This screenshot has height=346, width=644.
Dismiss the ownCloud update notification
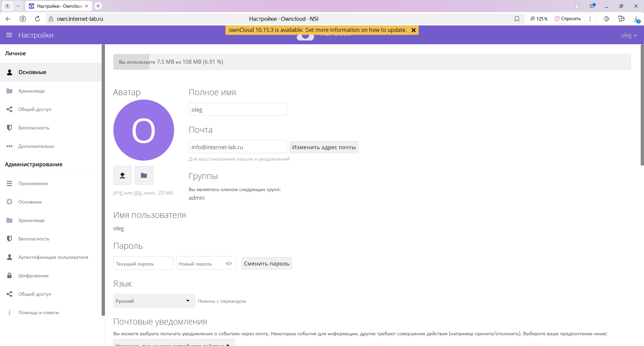point(414,30)
